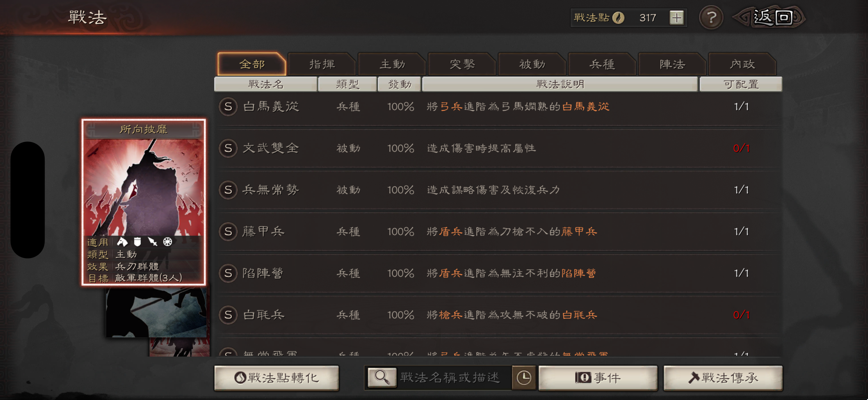Open 戰法點轉化 button
868x400 pixels.
pos(277,378)
